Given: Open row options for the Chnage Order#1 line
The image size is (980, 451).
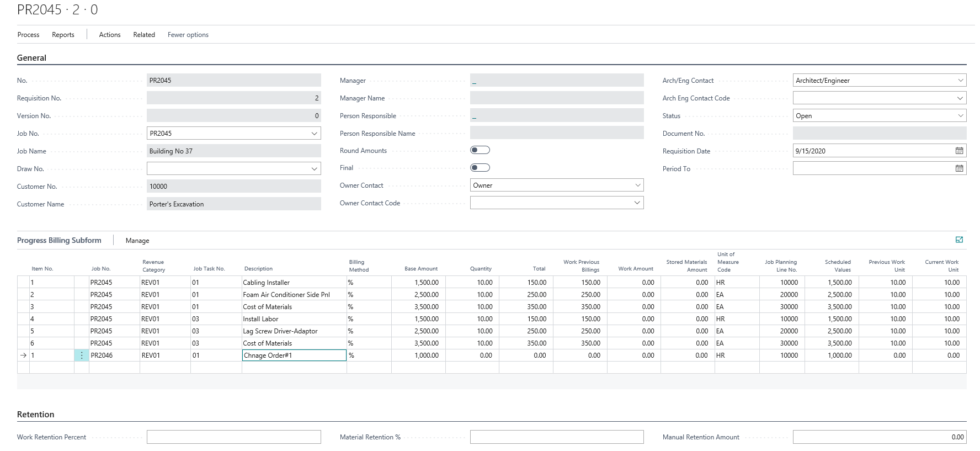Looking at the screenshot, I should point(82,356).
